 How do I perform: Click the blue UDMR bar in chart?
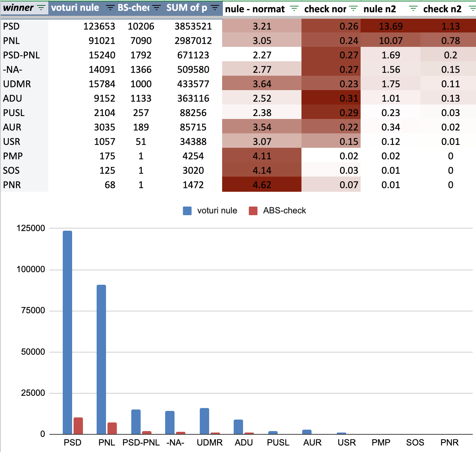point(204,421)
